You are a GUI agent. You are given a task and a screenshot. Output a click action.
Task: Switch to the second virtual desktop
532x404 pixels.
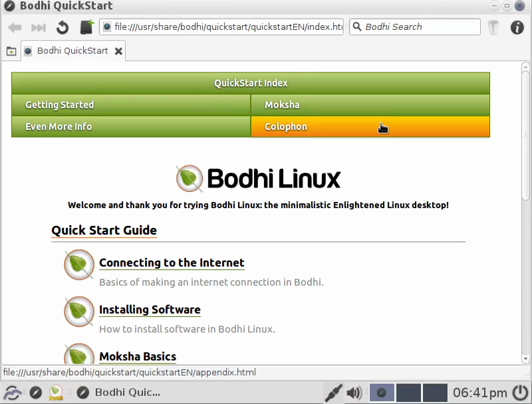click(408, 393)
